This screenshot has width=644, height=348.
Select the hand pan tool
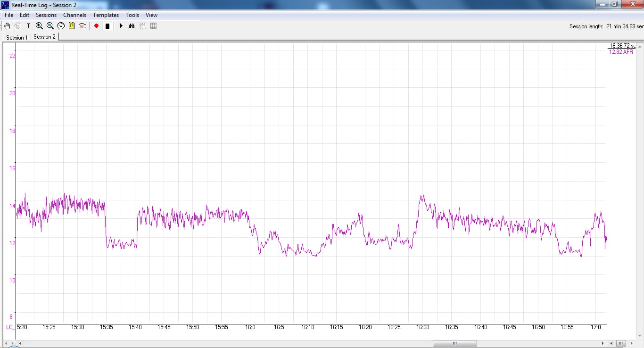pos(7,26)
